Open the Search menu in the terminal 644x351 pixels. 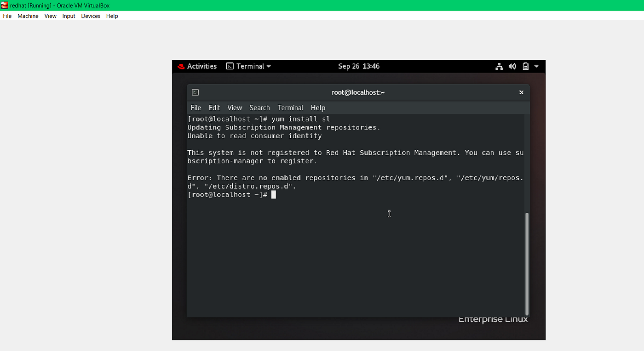point(259,108)
